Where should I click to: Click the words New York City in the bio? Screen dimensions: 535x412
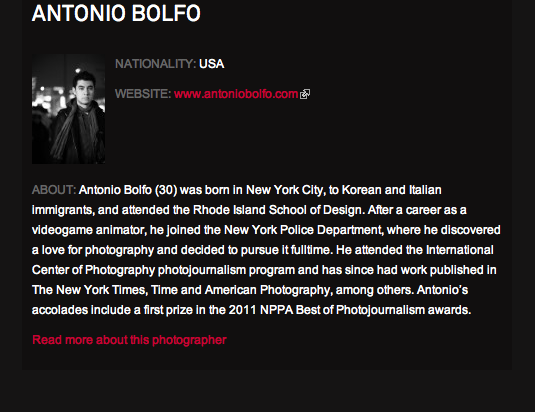tap(285, 190)
